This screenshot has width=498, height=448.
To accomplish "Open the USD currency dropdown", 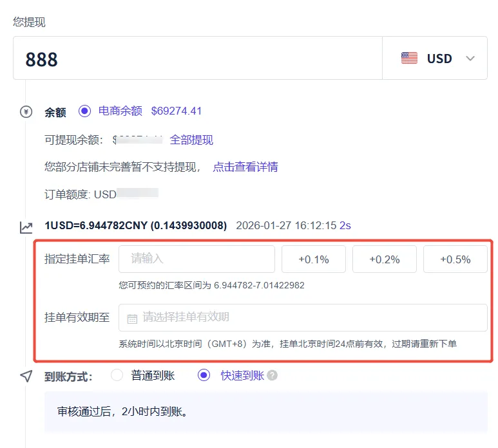I will point(435,58).
